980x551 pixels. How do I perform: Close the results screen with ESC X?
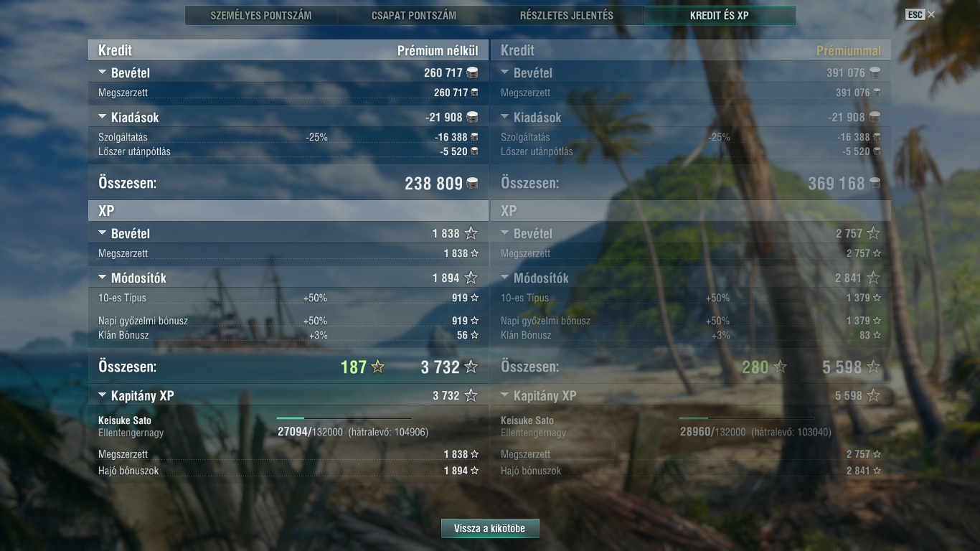pyautogui.click(x=920, y=14)
